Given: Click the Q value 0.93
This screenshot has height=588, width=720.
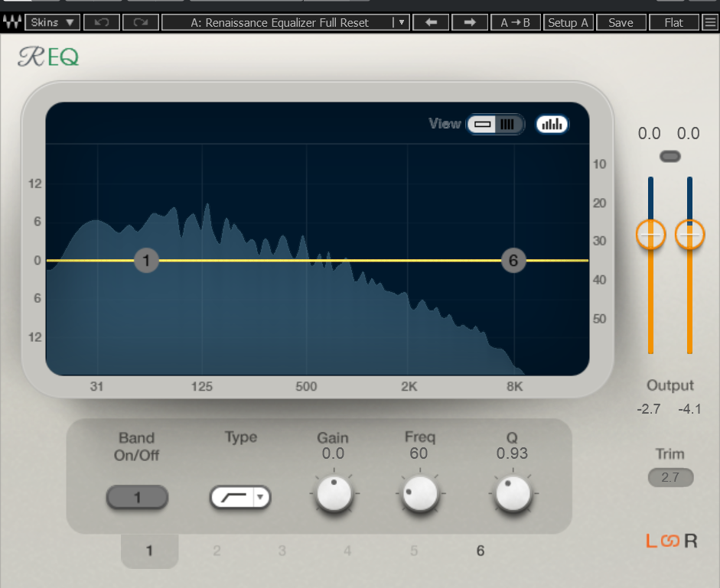Looking at the screenshot, I should [x=512, y=453].
